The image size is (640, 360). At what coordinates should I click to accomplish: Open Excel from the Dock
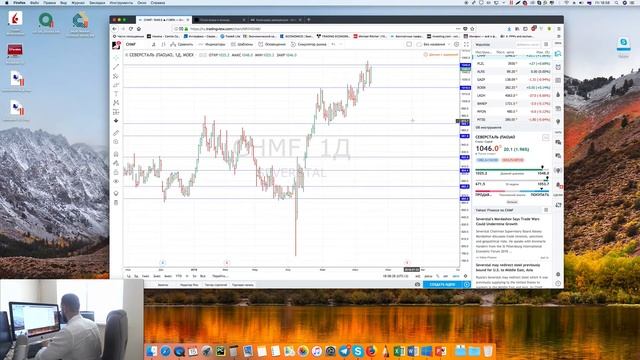coord(399,351)
